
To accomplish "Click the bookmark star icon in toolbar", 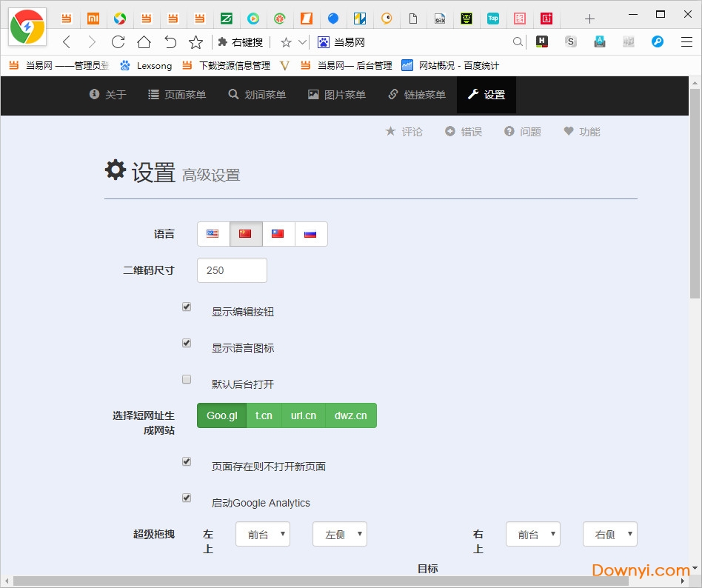I will 195,42.
